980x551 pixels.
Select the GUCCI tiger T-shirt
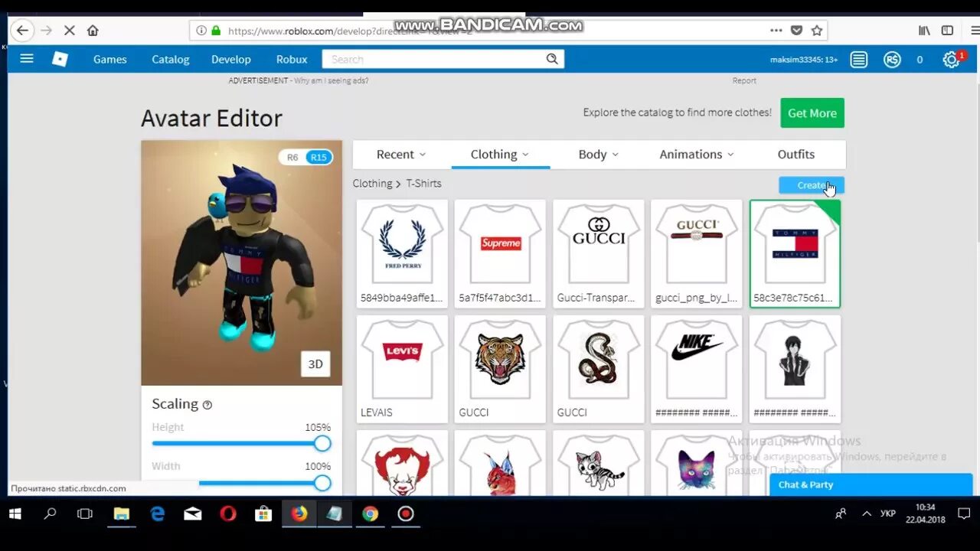[x=500, y=369]
